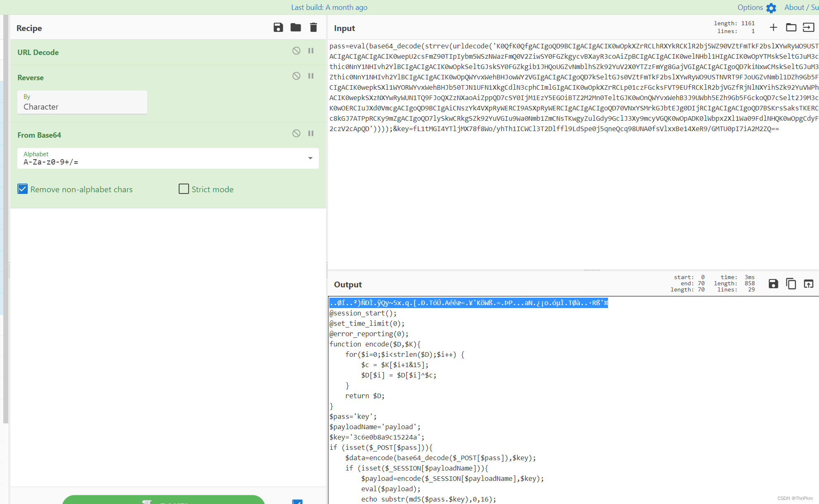The image size is (819, 504).
Task: Expand the Base64 Alphabet dropdown
Action: tap(310, 158)
